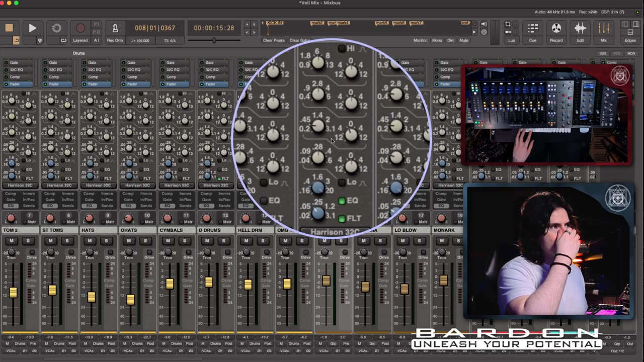Image resolution: width=644 pixels, height=362 pixels.
Task: Click the KICK IN timeline marker
Action: point(275,23)
